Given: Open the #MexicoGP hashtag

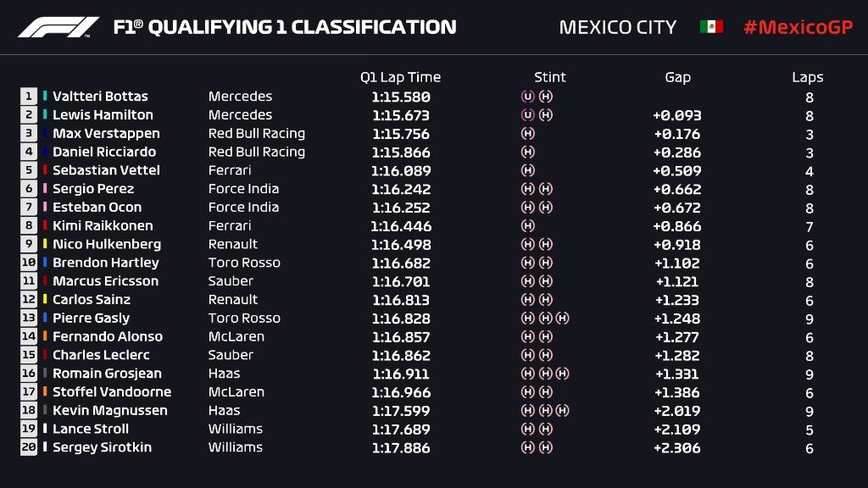Looking at the screenshot, I should 798,27.
